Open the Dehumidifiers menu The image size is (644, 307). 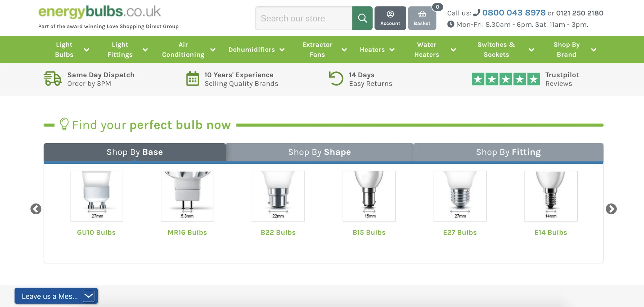(252, 50)
